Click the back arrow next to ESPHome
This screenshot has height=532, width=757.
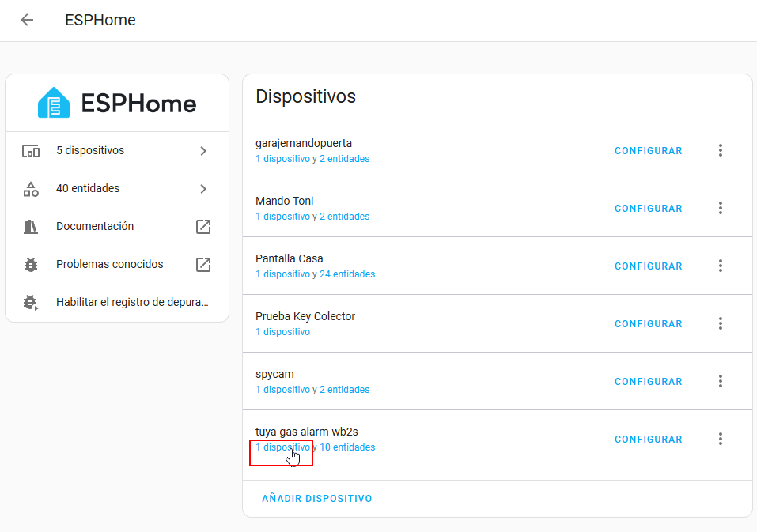point(27,21)
